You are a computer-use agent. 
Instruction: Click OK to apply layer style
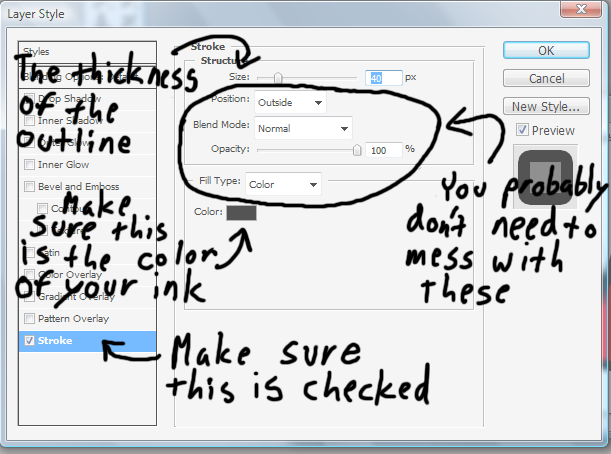pyautogui.click(x=546, y=51)
